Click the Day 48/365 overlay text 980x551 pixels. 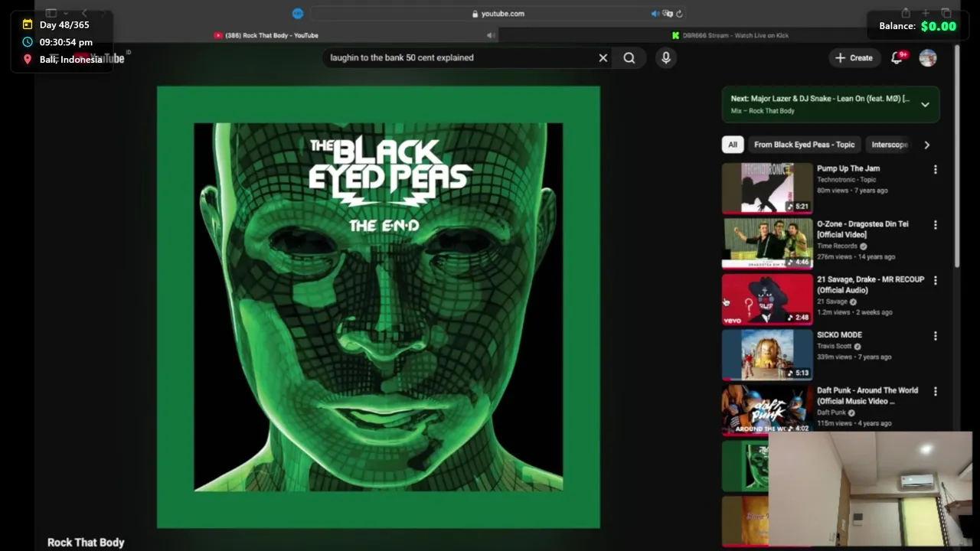pos(64,24)
